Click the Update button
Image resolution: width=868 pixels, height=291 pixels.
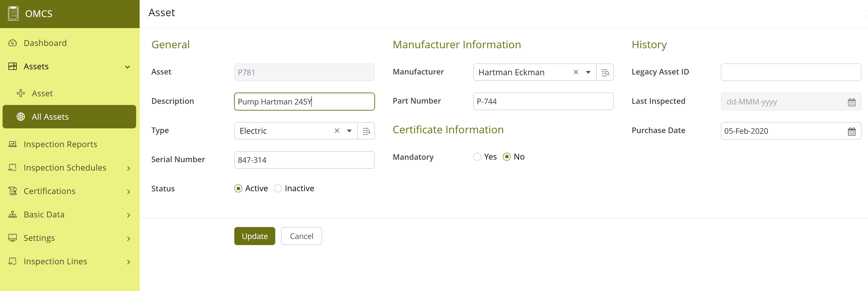click(x=254, y=236)
